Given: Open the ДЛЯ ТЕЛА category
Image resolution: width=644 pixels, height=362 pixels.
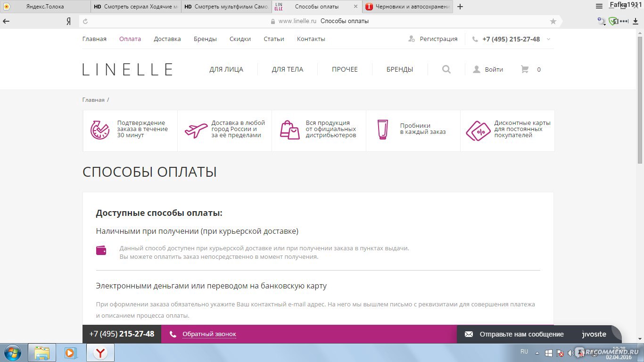Looking at the screenshot, I should point(288,69).
